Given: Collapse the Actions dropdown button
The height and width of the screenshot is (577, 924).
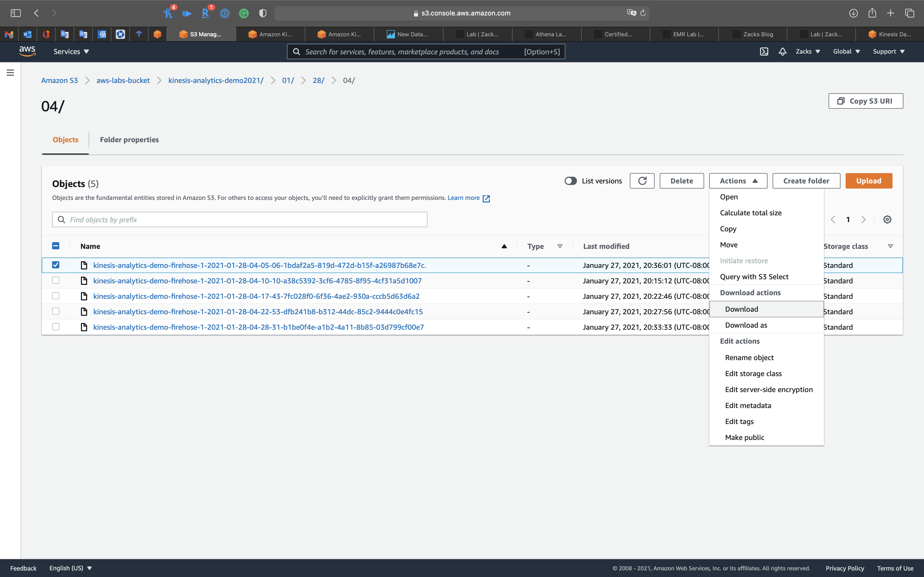Looking at the screenshot, I should click(x=738, y=181).
